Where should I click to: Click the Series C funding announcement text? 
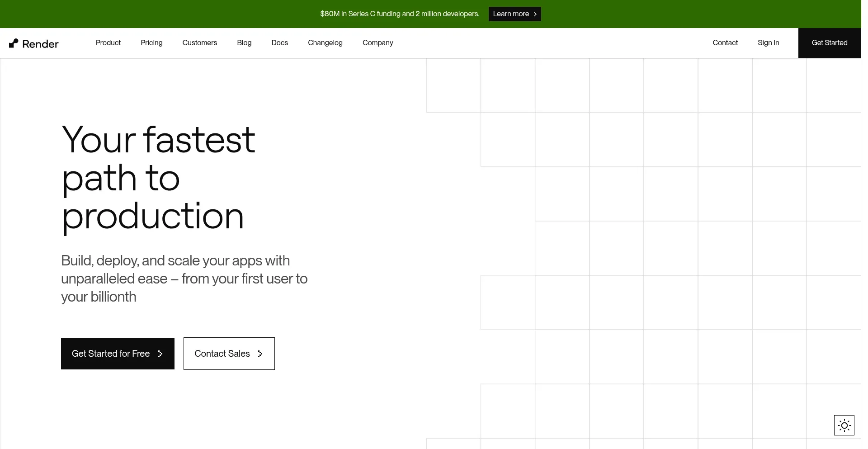point(400,14)
